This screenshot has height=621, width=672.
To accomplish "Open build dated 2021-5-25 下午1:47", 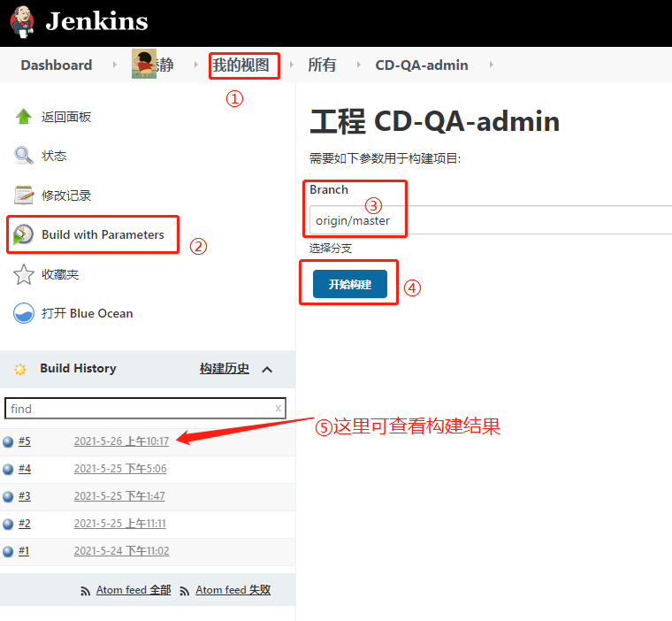I will coord(119,496).
